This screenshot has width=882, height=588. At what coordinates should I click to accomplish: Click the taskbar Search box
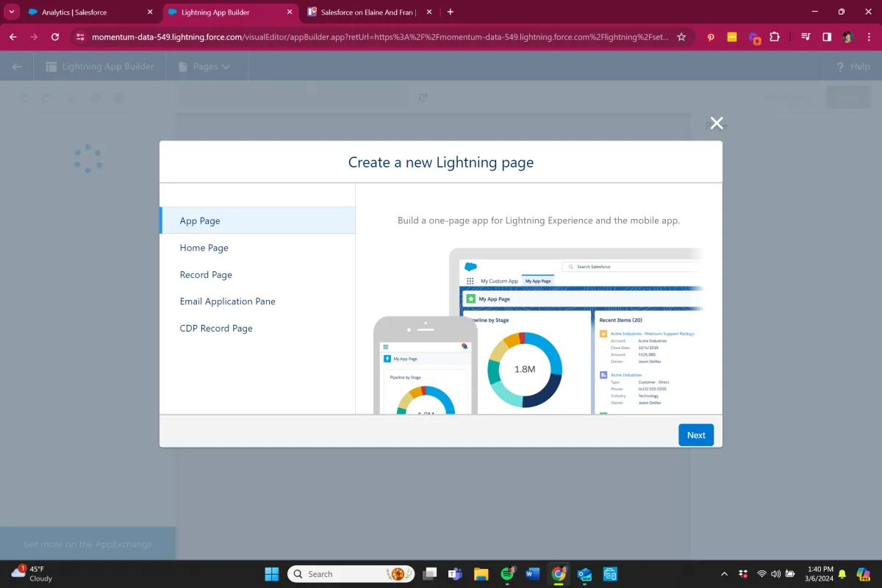pyautogui.click(x=351, y=574)
